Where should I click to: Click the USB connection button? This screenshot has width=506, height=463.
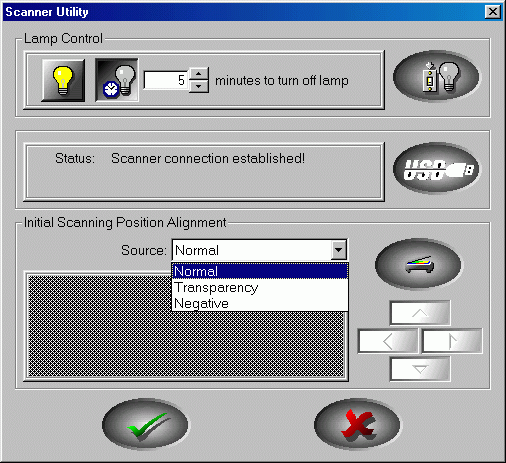[x=436, y=168]
